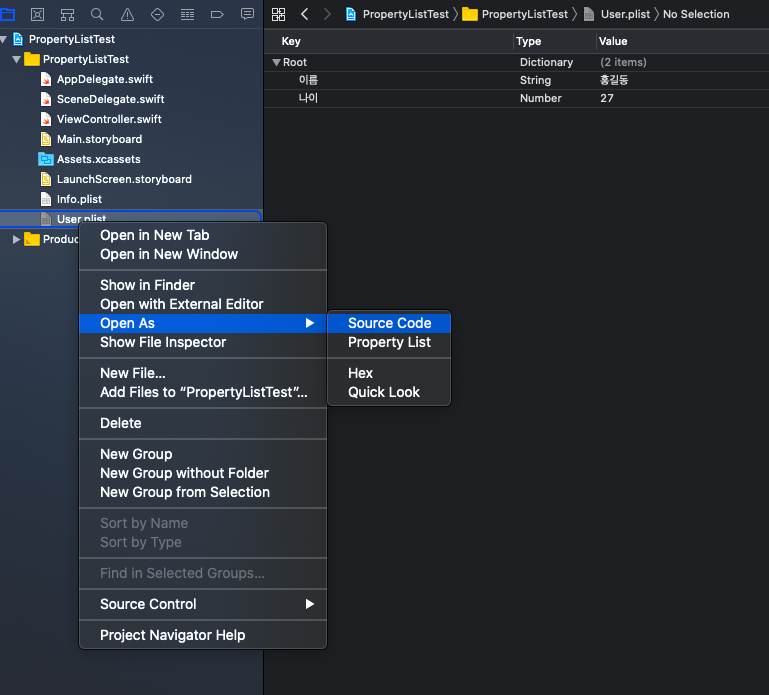Open the Symbol navigator icon
Viewport: 769px width, 695px height.
(67, 14)
